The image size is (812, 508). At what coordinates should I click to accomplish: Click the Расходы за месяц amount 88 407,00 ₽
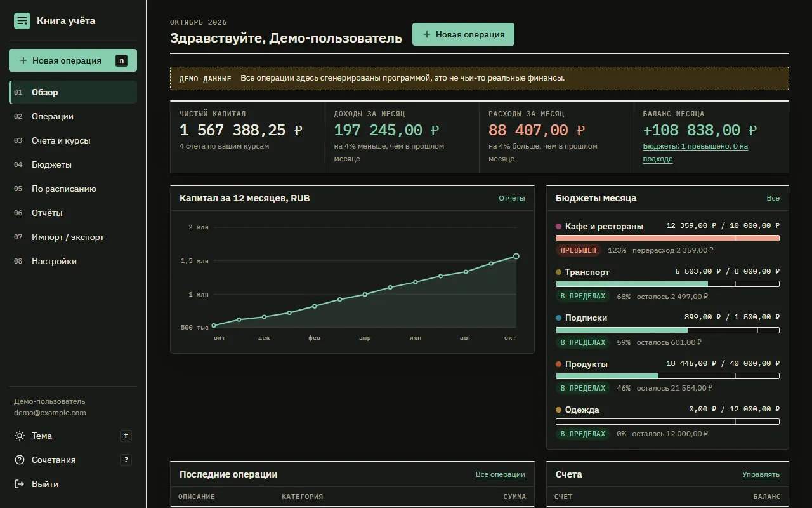pos(537,130)
